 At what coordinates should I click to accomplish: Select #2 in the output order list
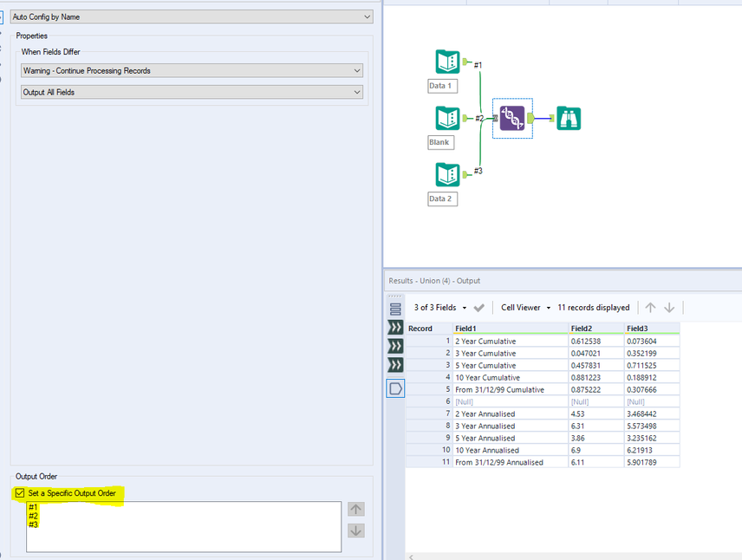(33, 516)
